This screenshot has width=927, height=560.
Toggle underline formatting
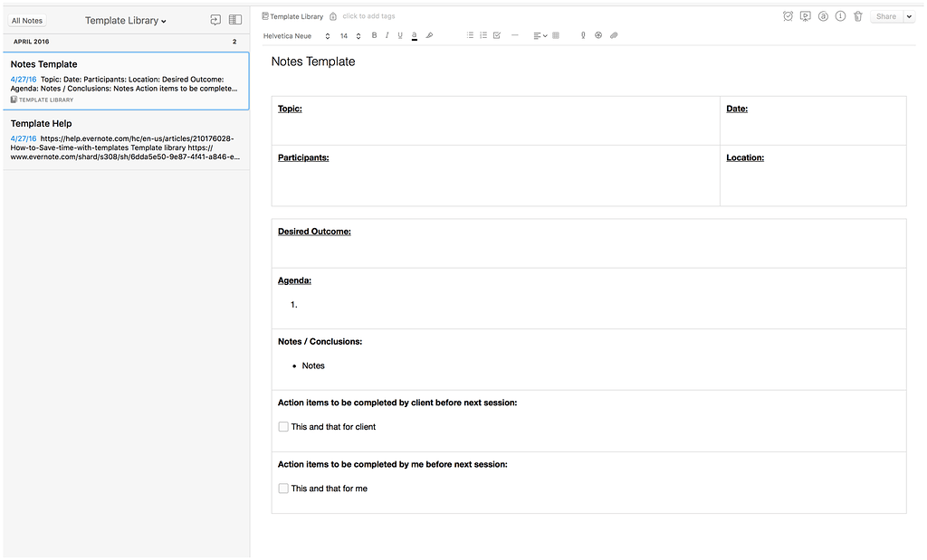point(400,35)
